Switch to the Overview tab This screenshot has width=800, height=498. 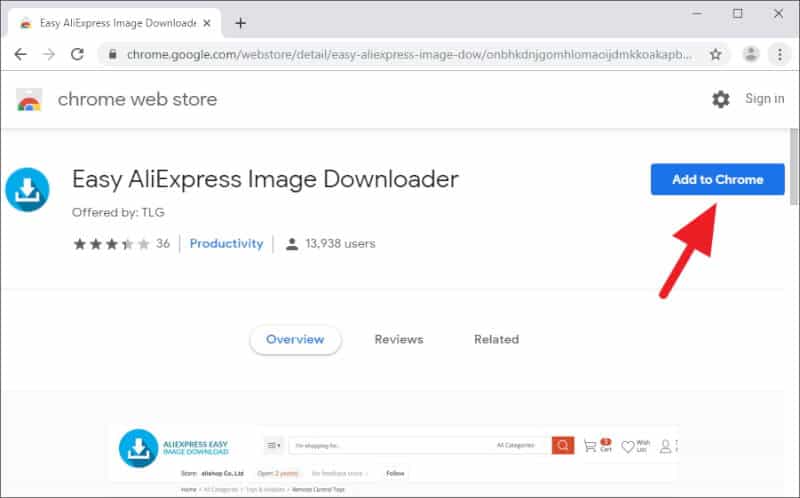(x=295, y=339)
